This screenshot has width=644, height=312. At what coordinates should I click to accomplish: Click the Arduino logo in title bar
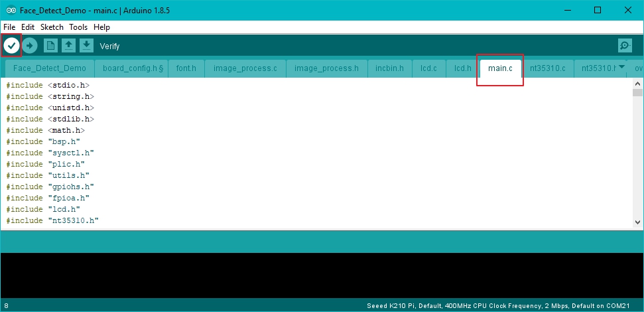click(11, 10)
